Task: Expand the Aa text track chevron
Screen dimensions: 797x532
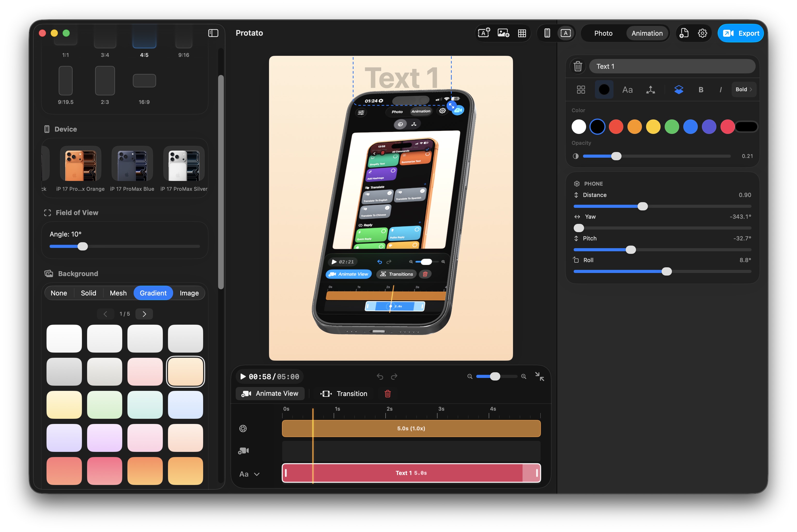Action: tap(257, 474)
